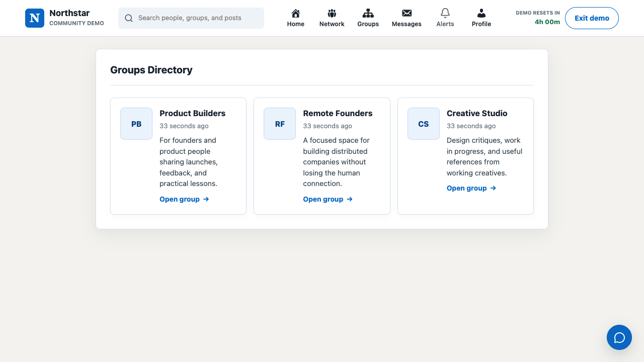Image resolution: width=644 pixels, height=362 pixels.
Task: Click the COMMUNITY DEMO subtitle
Action: click(77, 23)
